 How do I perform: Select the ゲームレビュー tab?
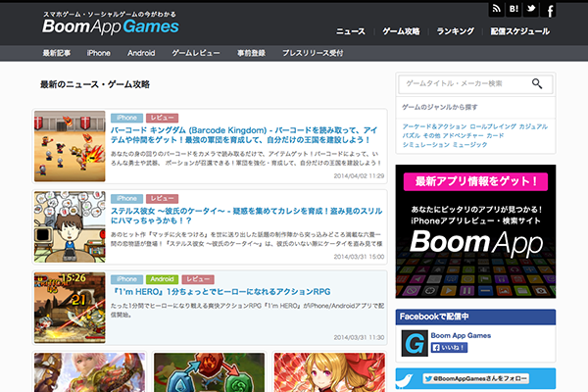[x=195, y=52]
